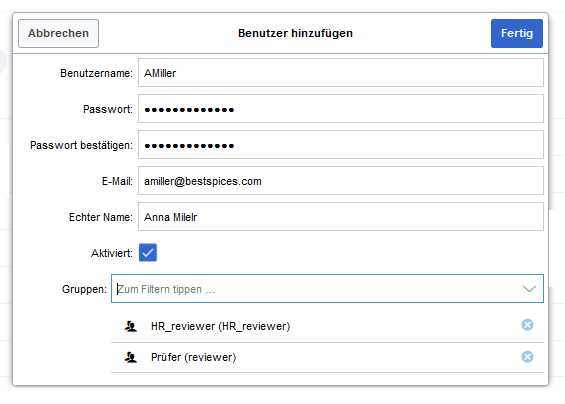Click the Echter Name field
This screenshot has height=404, width=565.
[x=341, y=217]
